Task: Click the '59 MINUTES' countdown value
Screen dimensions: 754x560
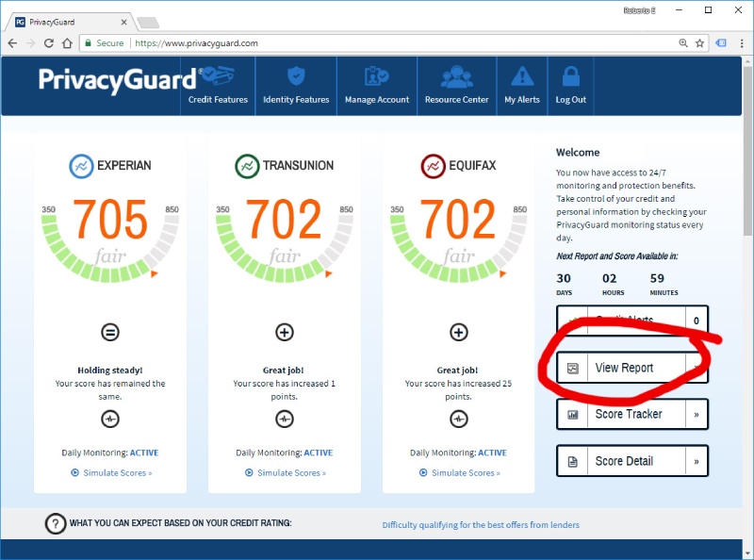Action: [x=664, y=284]
